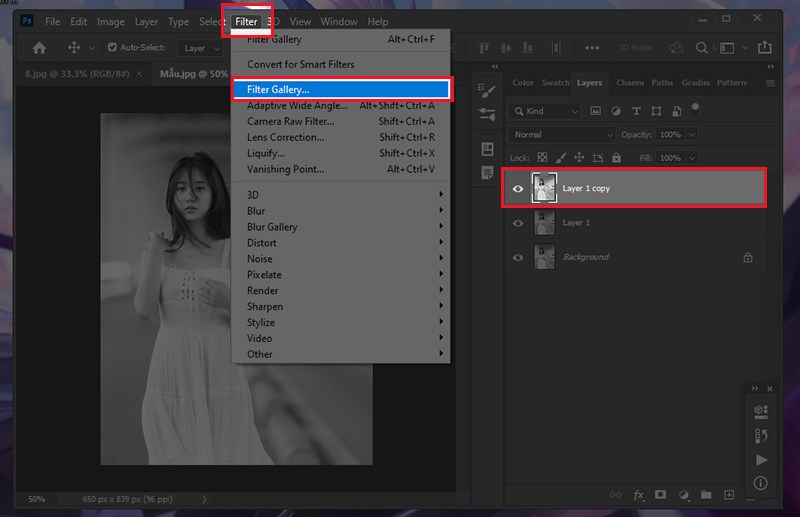The image size is (800, 517).
Task: Click the play action button icon
Action: [761, 460]
